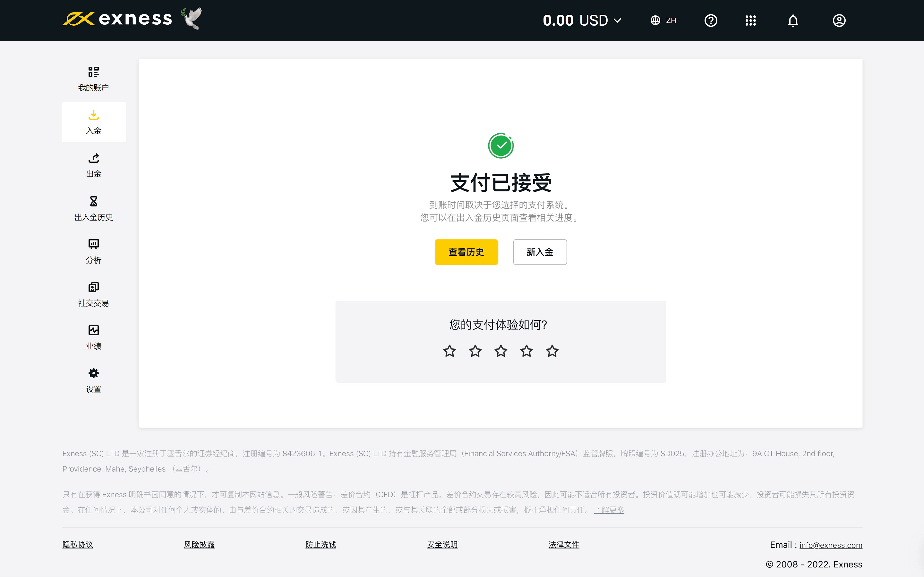Open the info@exness.com email link
924x577 pixels.
830,545
